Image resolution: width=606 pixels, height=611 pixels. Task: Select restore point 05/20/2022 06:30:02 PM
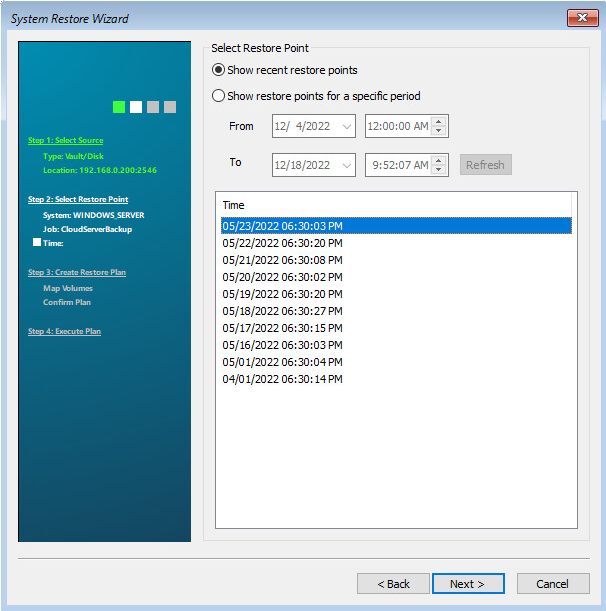[x=282, y=277]
